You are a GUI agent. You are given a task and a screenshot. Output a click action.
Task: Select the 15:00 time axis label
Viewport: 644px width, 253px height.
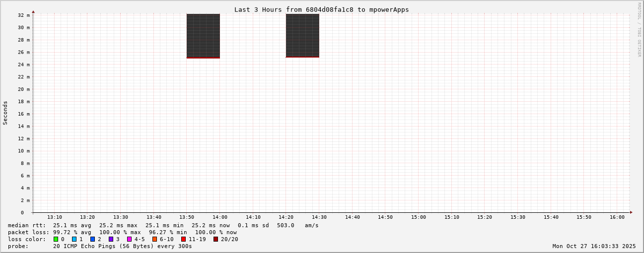(x=418, y=217)
